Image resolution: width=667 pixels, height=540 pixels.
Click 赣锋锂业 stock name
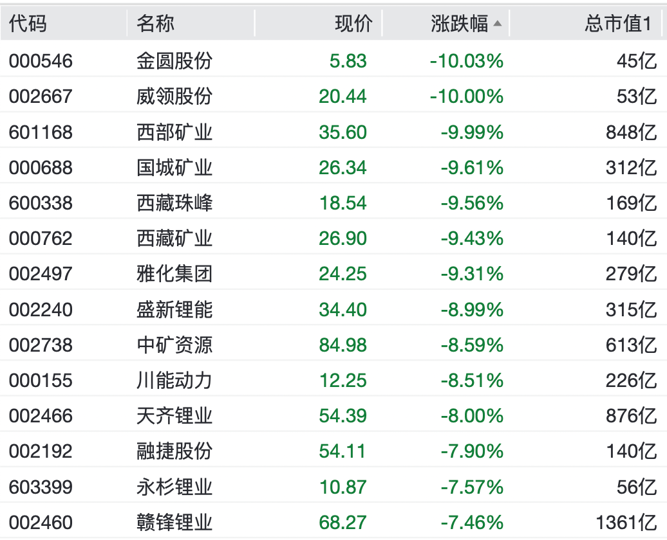click(x=175, y=522)
